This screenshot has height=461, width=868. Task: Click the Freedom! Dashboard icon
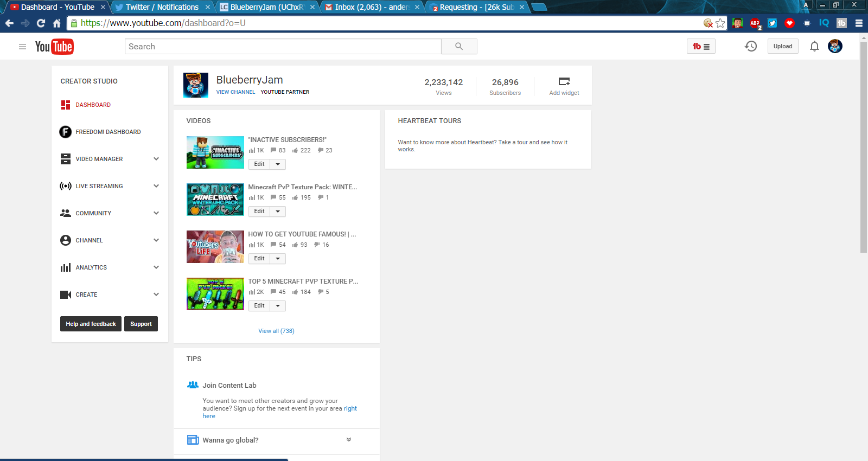click(66, 132)
